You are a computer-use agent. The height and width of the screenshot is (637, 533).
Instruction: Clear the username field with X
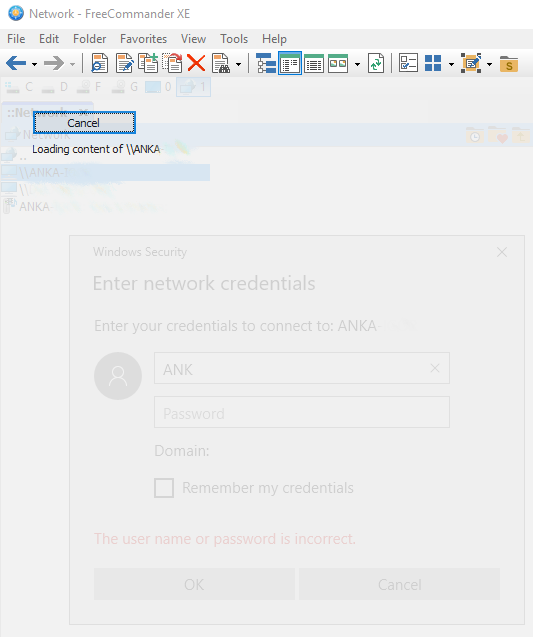(x=435, y=368)
